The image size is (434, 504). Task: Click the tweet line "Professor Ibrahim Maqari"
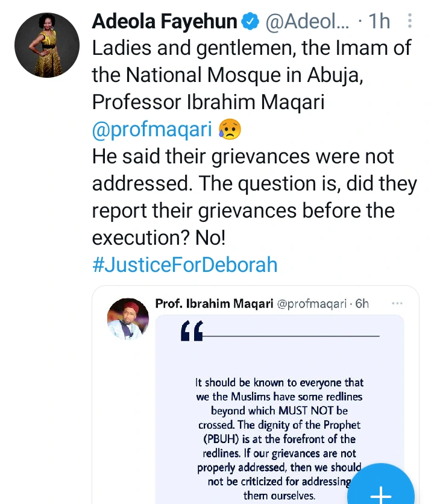click(x=208, y=102)
